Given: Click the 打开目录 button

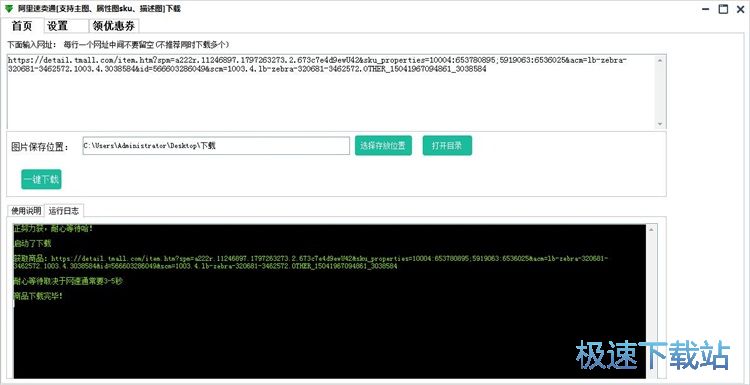Looking at the screenshot, I should [447, 146].
